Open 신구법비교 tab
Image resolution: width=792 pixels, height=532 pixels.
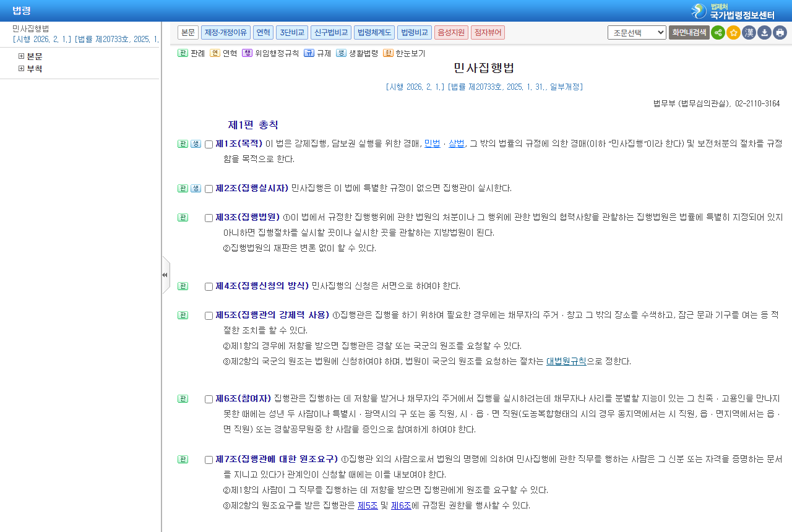click(x=331, y=32)
